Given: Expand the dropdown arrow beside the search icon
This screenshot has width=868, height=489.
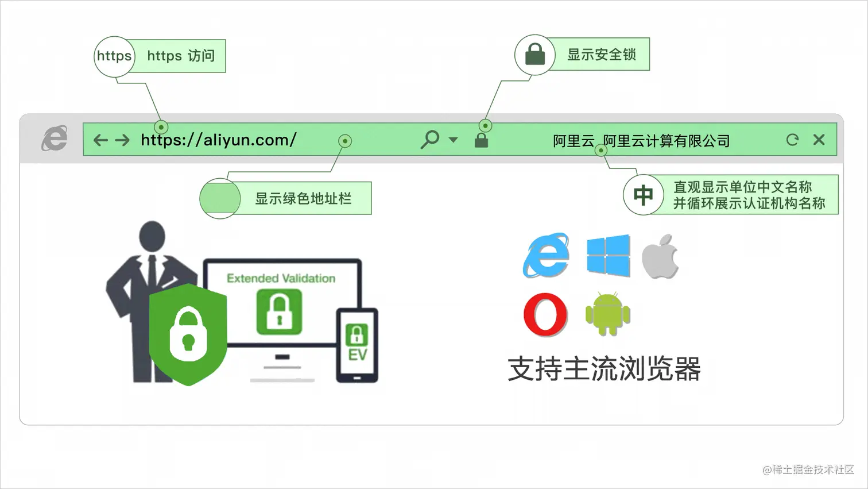Looking at the screenshot, I should 453,140.
